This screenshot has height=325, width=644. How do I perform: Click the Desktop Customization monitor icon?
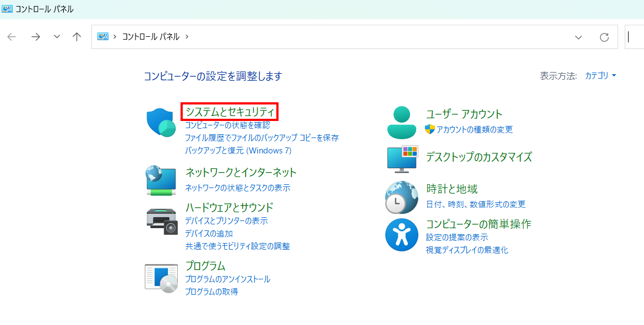point(402,157)
